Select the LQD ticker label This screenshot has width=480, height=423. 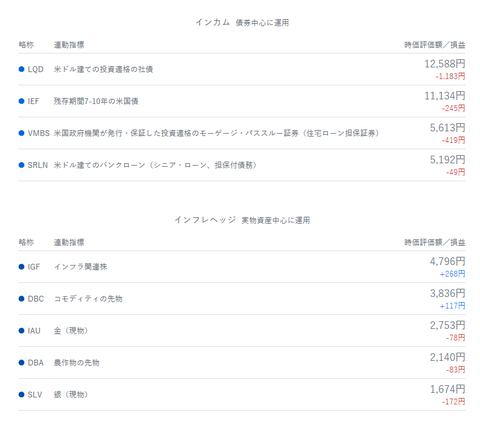[x=35, y=69]
